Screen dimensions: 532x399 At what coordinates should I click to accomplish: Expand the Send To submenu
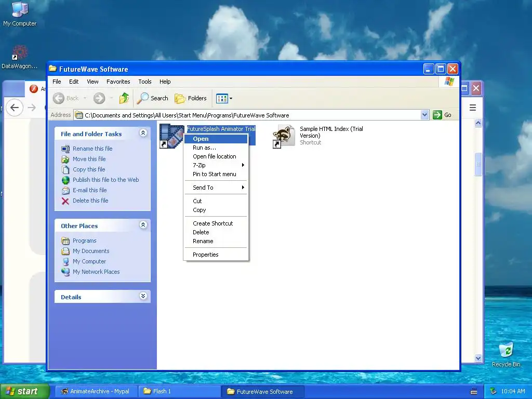tap(216, 188)
